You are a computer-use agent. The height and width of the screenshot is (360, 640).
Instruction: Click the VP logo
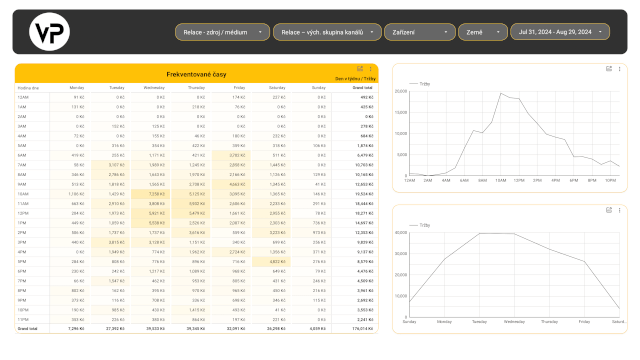click(x=49, y=32)
